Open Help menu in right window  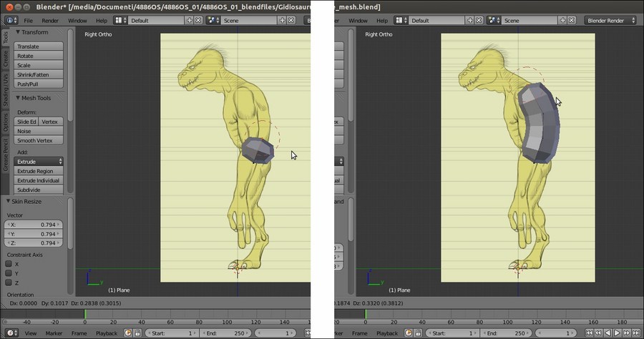(x=382, y=20)
